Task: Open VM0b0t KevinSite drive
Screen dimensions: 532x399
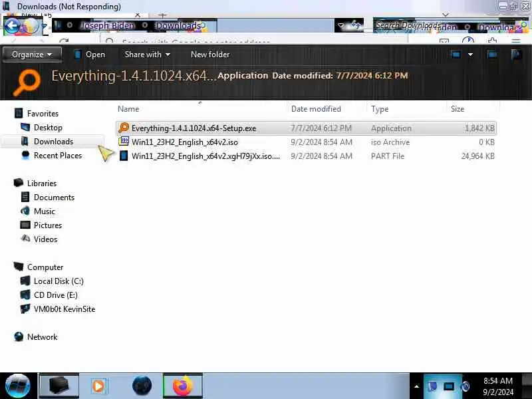Action: 65,309
